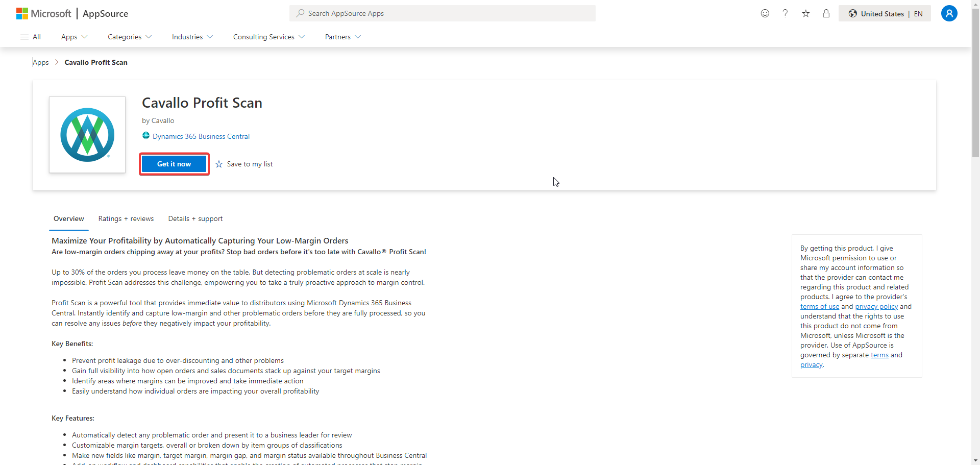980x465 pixels.
Task: Open the user account profile icon
Action: pos(949,14)
